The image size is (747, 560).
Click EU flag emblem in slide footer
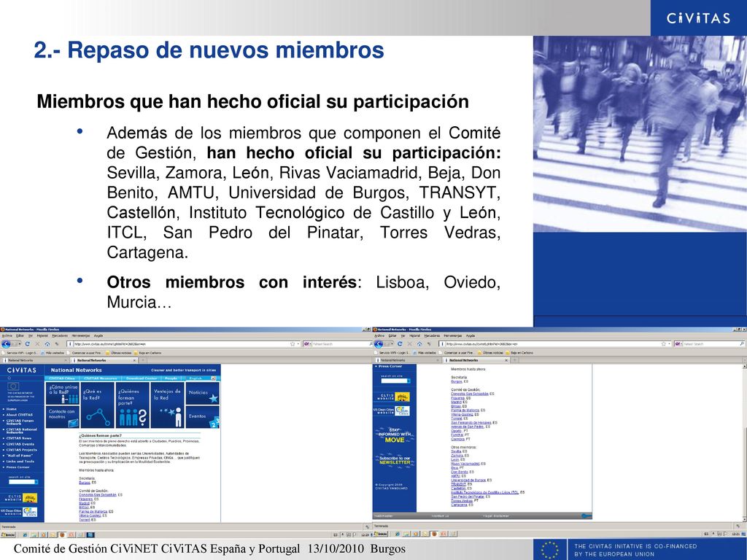(550, 550)
